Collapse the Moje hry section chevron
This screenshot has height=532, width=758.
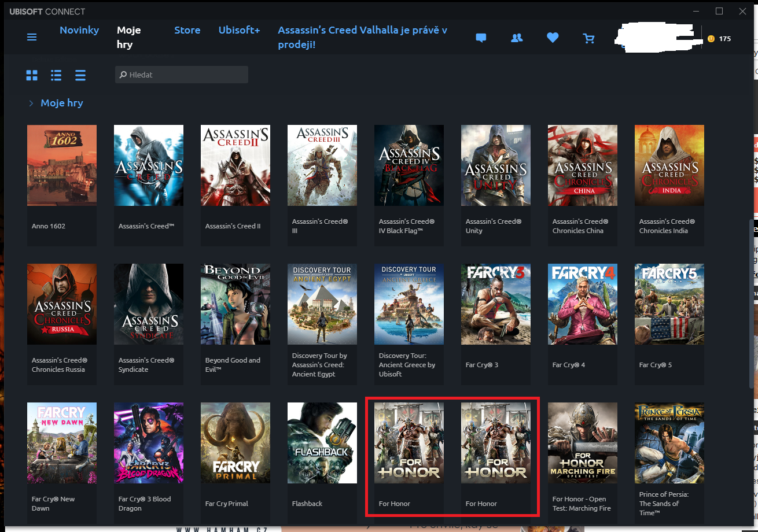click(x=31, y=104)
